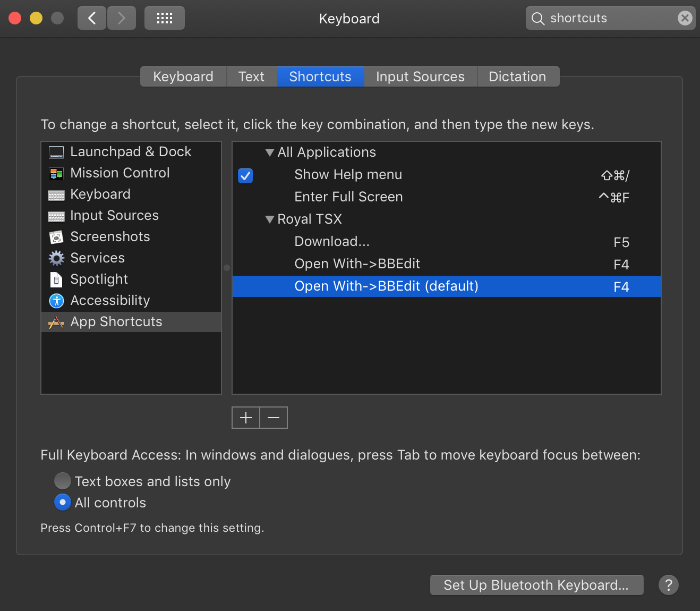Viewport: 700px width, 611px height.
Task: Click the help question mark button
Action: click(668, 585)
